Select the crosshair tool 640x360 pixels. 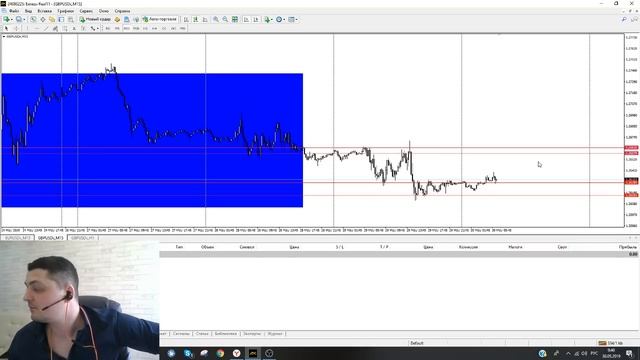coord(16,28)
